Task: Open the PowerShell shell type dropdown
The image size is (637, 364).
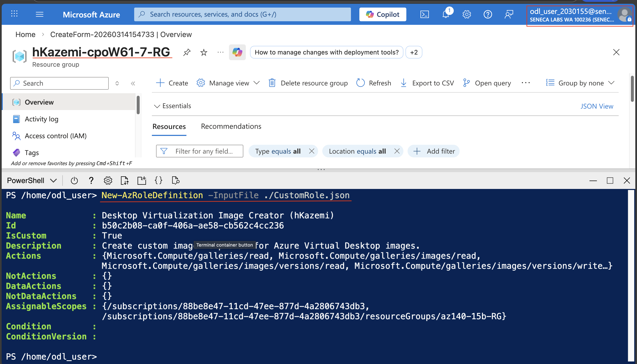Action: (x=32, y=181)
